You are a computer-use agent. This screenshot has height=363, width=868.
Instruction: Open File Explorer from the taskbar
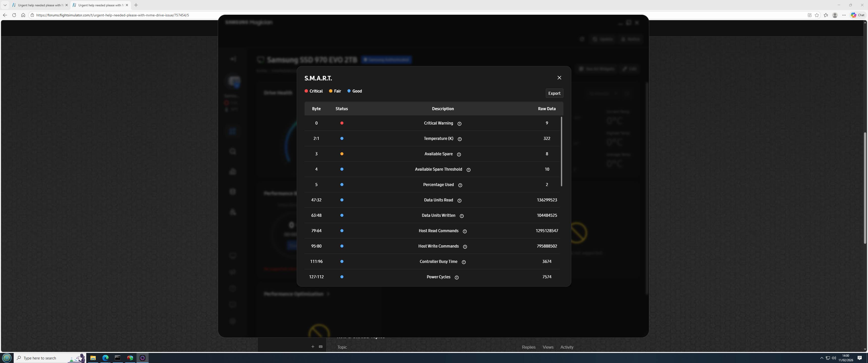tap(93, 358)
